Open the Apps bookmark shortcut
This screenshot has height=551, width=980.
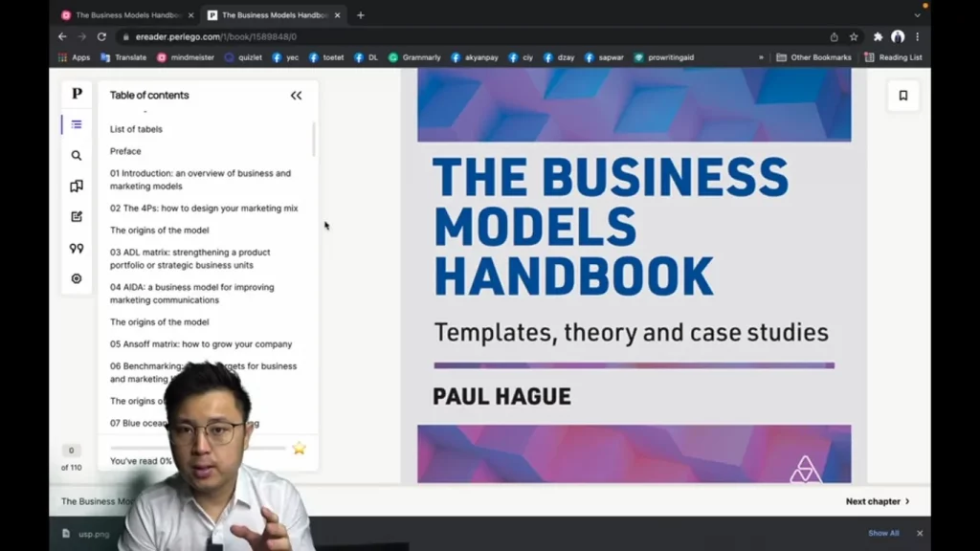75,57
